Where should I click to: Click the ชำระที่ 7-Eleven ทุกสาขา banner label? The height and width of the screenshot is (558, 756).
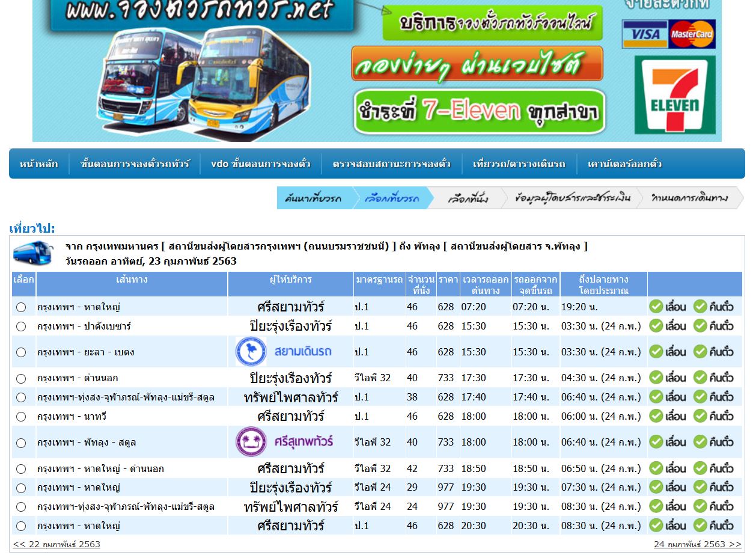coord(480,111)
